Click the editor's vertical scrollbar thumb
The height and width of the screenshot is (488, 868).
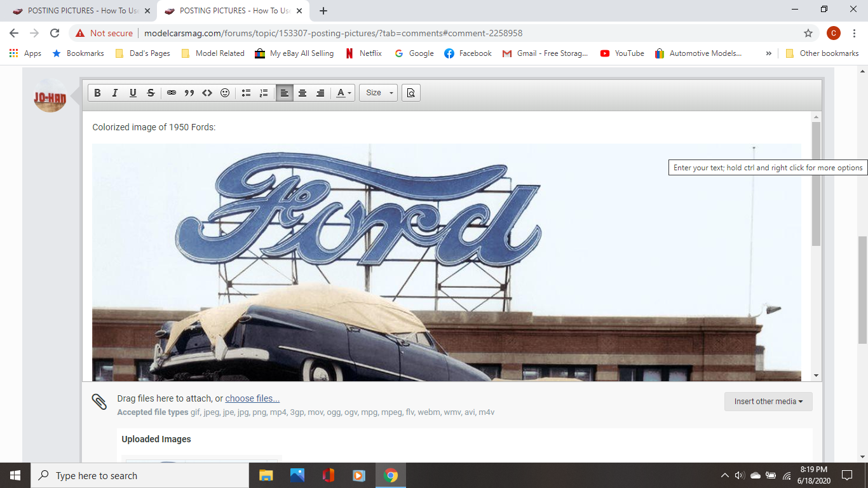[x=817, y=184]
